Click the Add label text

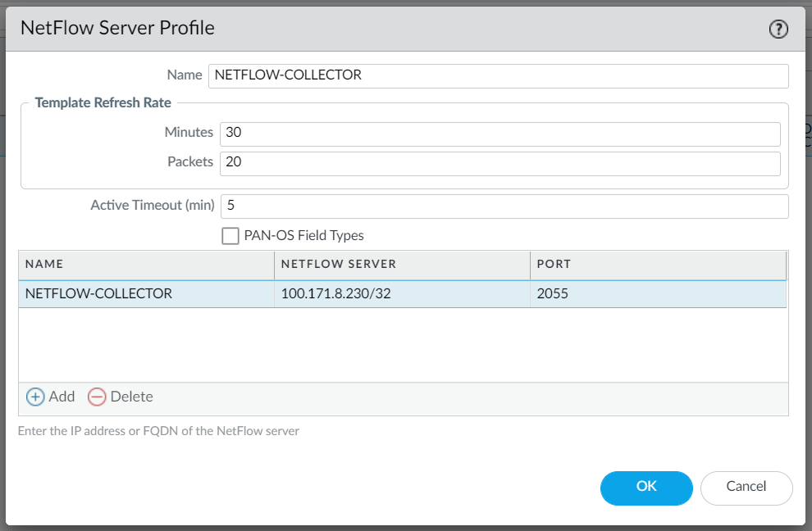62,397
